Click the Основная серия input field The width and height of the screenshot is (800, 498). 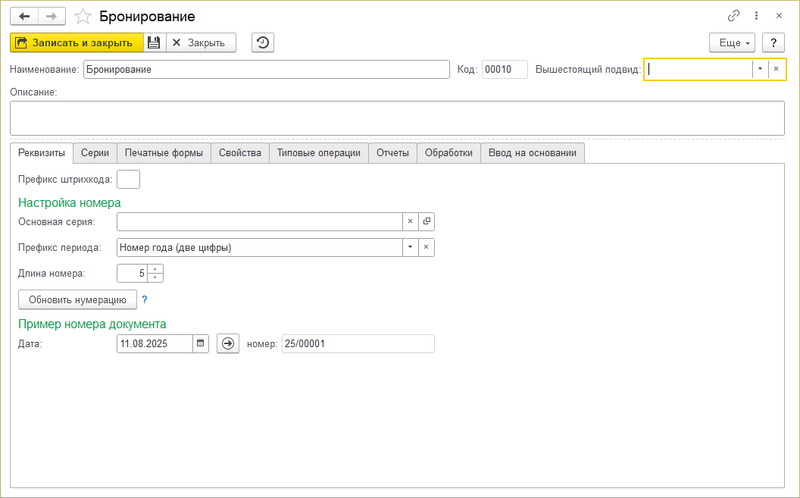click(260, 221)
